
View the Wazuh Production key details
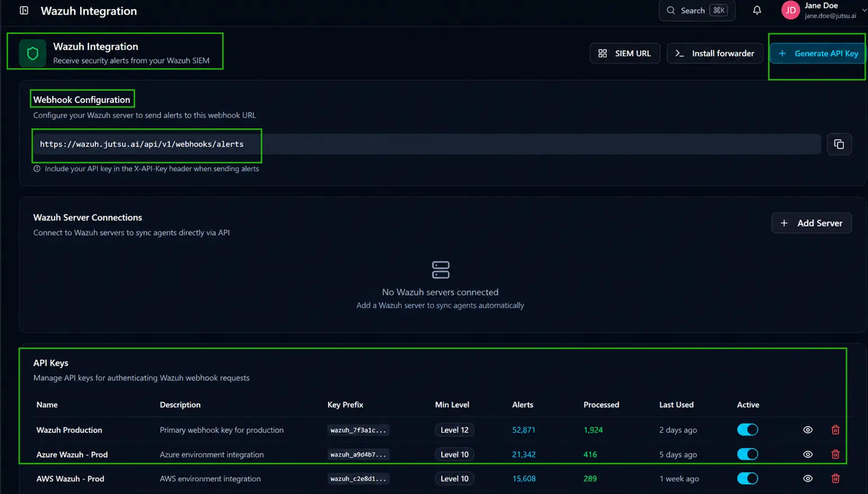click(808, 430)
